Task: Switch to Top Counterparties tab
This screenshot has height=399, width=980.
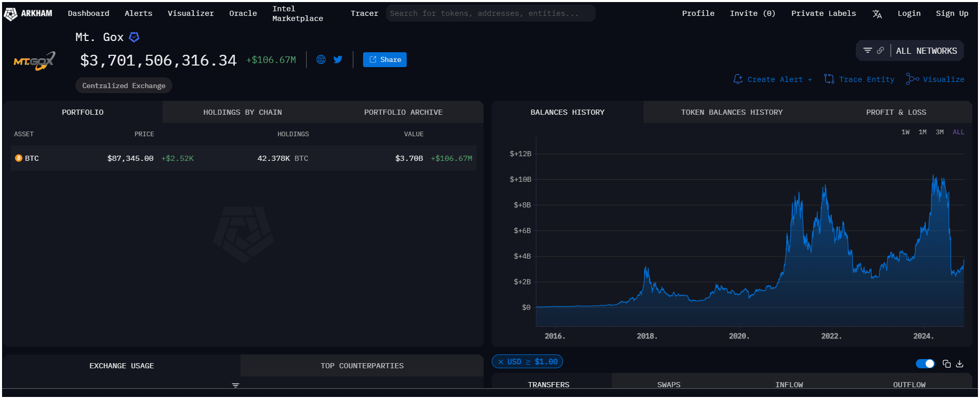Action: [362, 366]
